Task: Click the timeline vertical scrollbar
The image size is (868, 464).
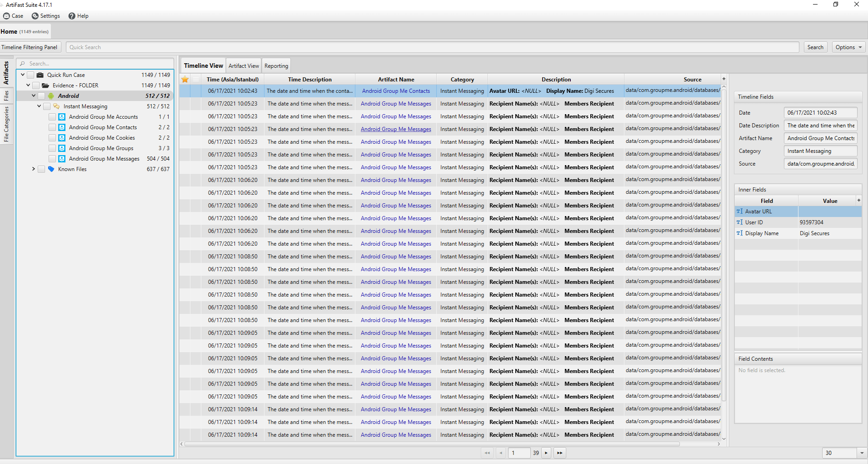Action: pyautogui.click(x=724, y=246)
